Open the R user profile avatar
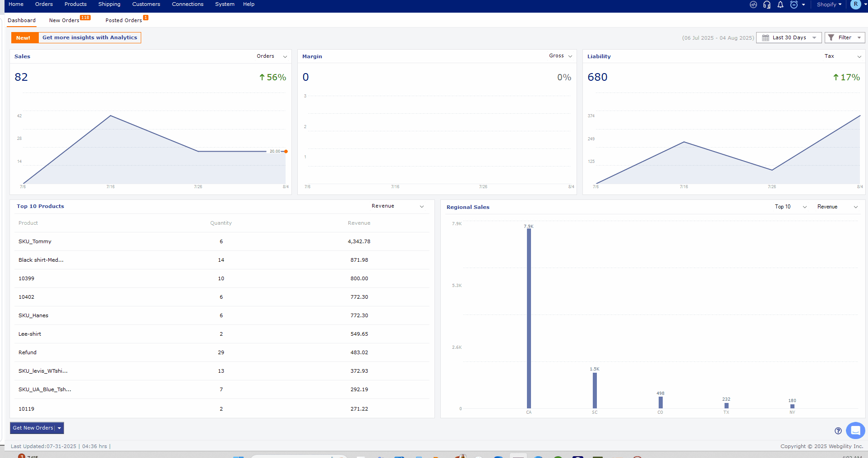This screenshot has height=458, width=868. coord(855,5)
